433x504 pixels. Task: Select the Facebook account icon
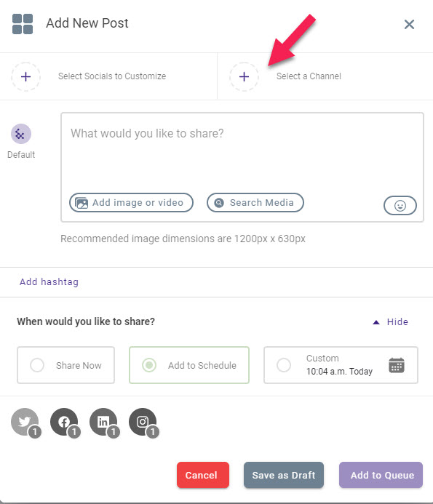pyautogui.click(x=64, y=422)
